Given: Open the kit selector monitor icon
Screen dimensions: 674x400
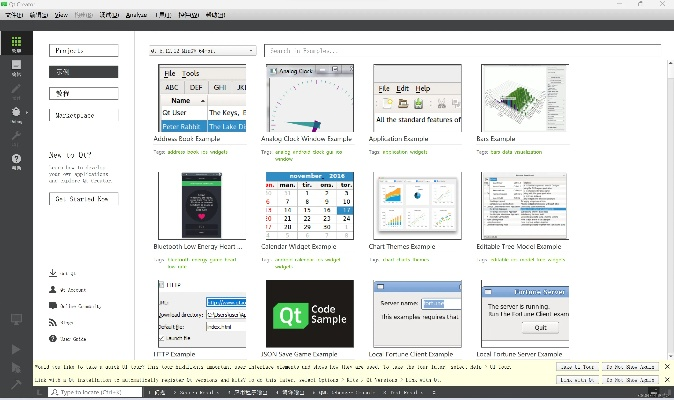Looking at the screenshot, I should [x=16, y=320].
